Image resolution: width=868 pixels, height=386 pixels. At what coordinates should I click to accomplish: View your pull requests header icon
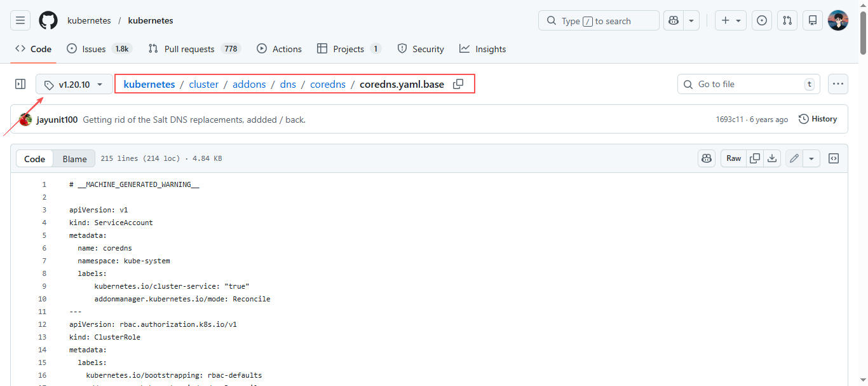(787, 20)
